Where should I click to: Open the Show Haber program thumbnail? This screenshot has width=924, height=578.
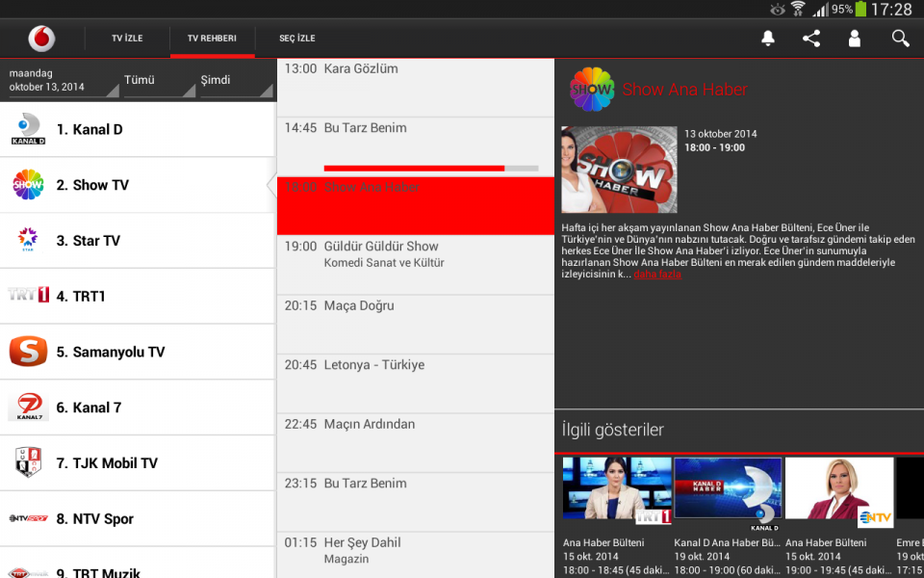coord(619,170)
